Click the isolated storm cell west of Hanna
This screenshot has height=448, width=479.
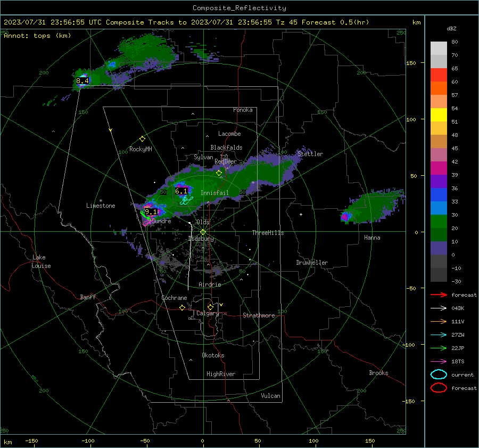tap(346, 216)
